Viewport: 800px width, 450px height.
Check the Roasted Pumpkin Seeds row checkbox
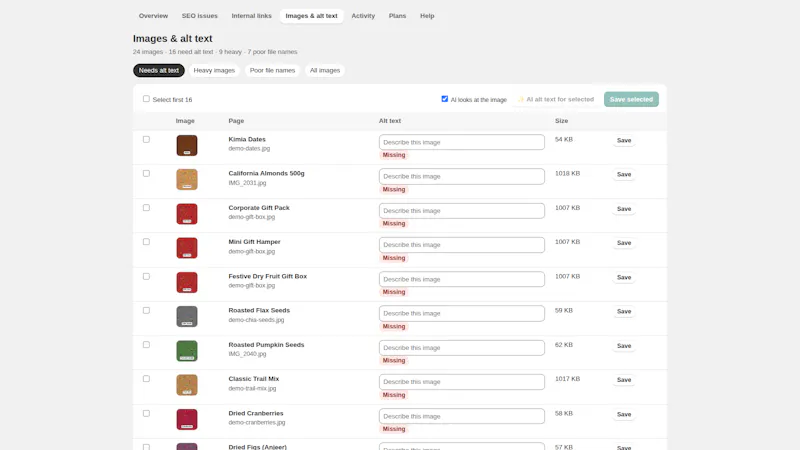tap(146, 345)
